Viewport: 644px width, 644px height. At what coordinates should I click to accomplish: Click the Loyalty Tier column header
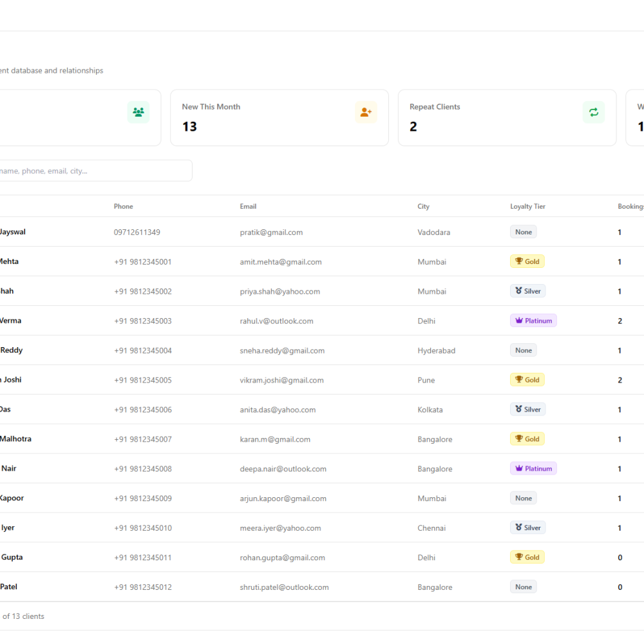(x=528, y=206)
